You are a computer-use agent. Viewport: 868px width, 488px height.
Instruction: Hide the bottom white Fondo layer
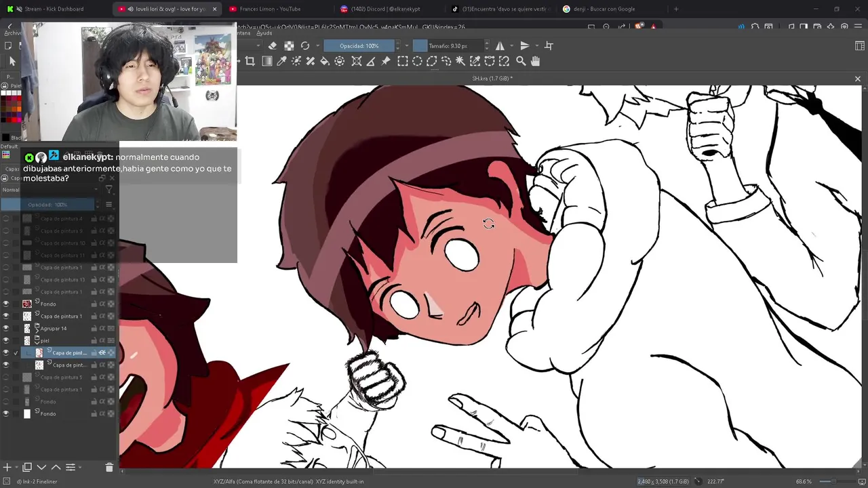tap(6, 413)
